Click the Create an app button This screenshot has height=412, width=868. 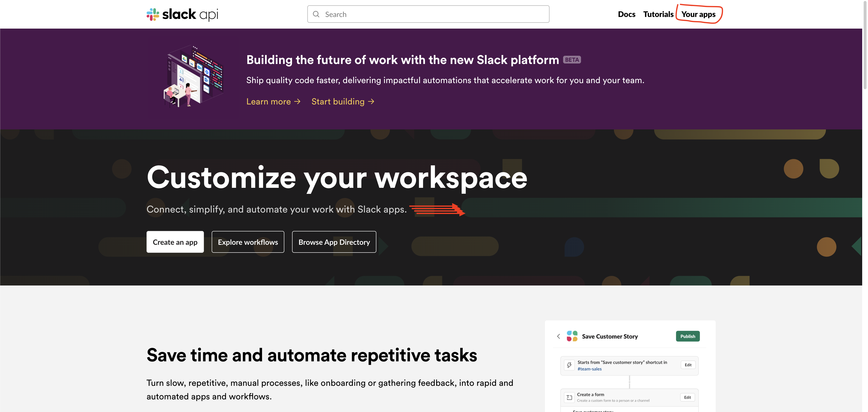coord(175,242)
